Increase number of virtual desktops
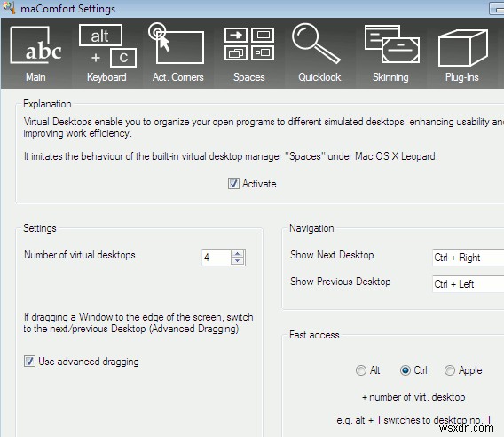Viewport: 504px width, 437px height. pos(238,254)
